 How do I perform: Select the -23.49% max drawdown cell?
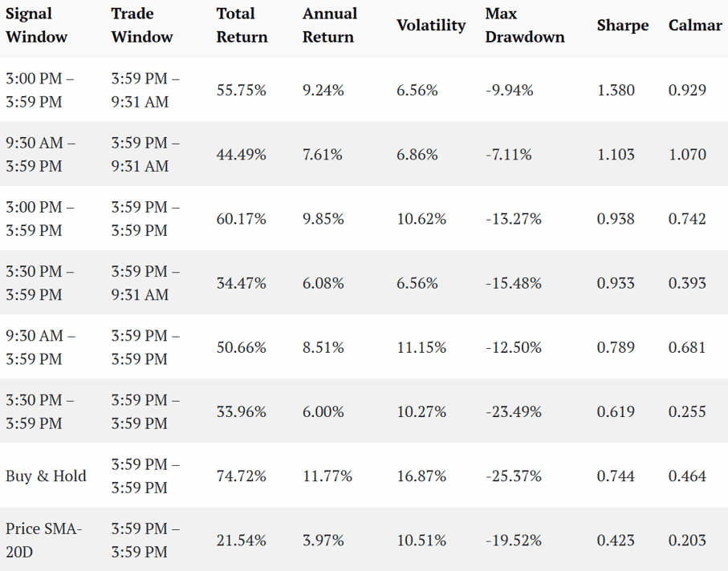pos(514,411)
